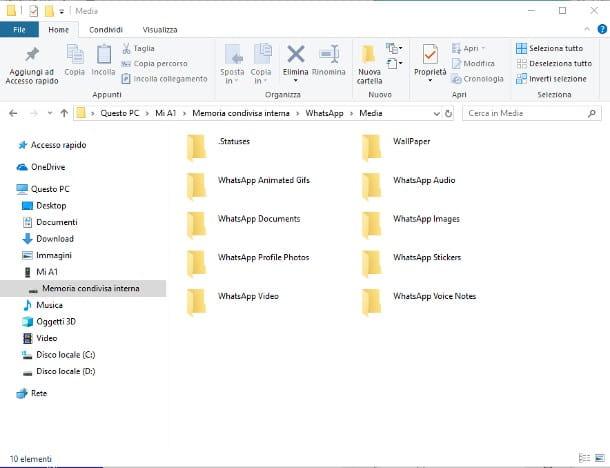Click Deseleziona tutto in ribbon
This screenshot has height=468, width=610.
(x=554, y=63)
